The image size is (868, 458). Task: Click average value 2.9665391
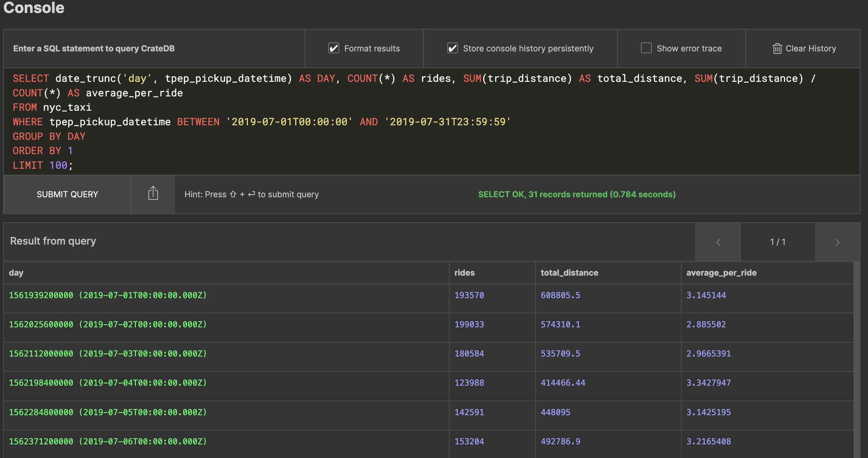click(709, 354)
